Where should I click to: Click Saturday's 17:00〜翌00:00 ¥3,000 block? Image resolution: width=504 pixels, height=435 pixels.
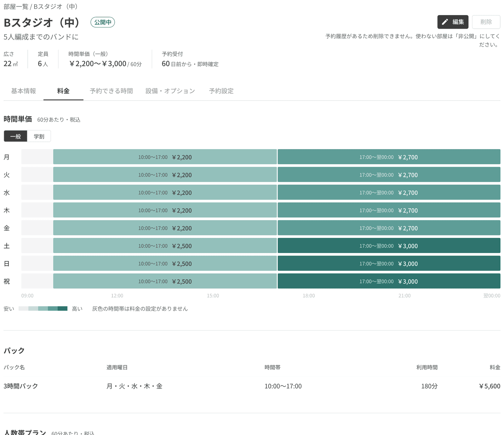coord(389,246)
